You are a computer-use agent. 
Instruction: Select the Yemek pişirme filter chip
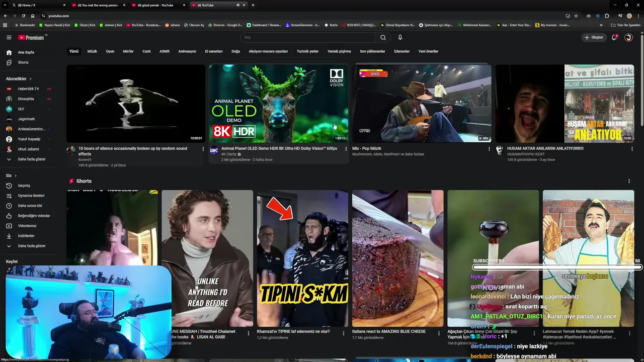(x=339, y=51)
